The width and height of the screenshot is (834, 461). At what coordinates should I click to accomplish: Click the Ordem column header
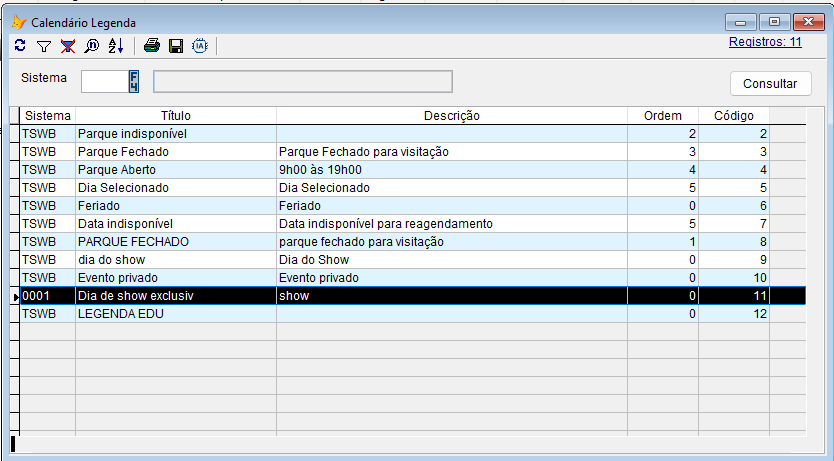pos(661,116)
